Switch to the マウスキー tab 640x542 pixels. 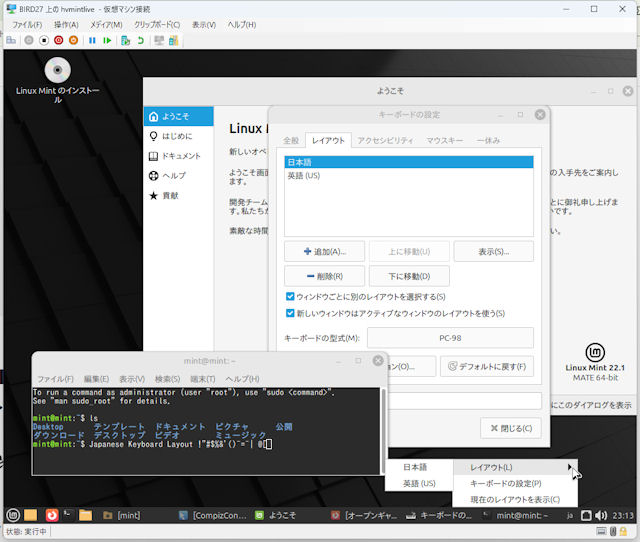coord(444,140)
